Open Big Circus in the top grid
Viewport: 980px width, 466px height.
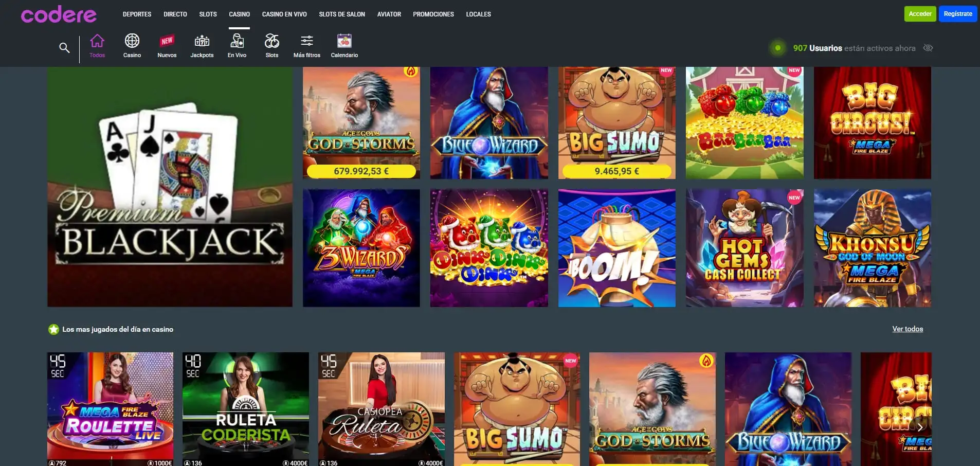873,123
